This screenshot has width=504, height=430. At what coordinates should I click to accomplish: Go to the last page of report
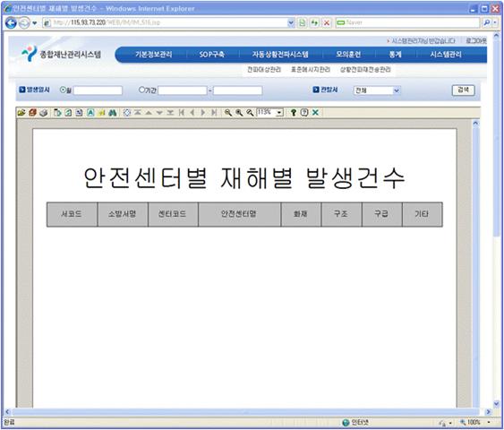pyautogui.click(x=214, y=113)
